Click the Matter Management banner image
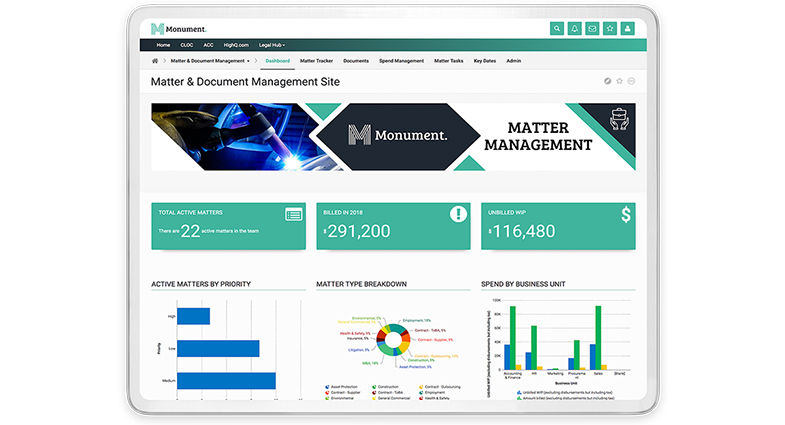 pyautogui.click(x=393, y=137)
